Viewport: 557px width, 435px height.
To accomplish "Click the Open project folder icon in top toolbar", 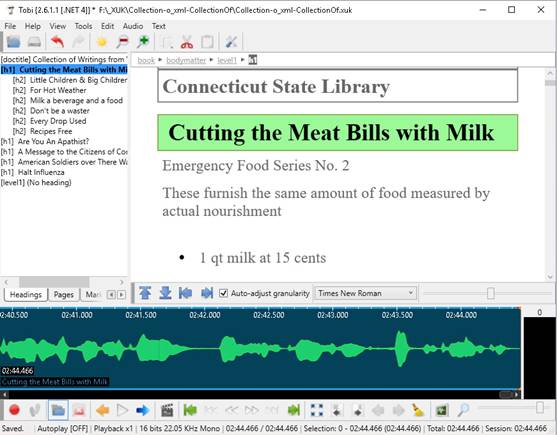I will [13, 42].
